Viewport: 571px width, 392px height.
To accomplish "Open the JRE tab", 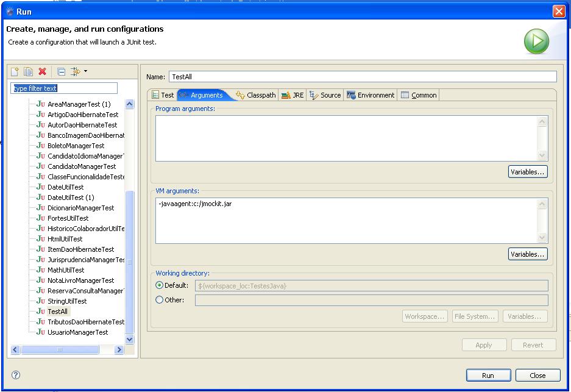I will [293, 95].
